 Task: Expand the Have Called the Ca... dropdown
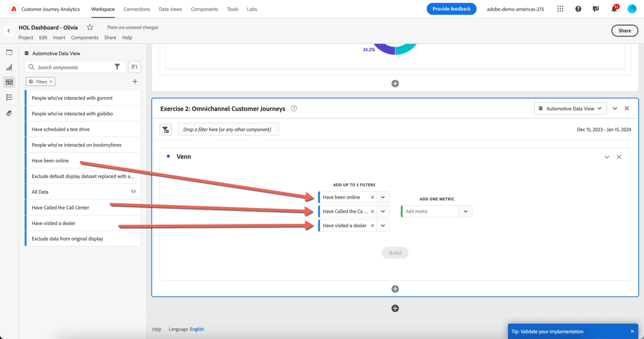383,211
